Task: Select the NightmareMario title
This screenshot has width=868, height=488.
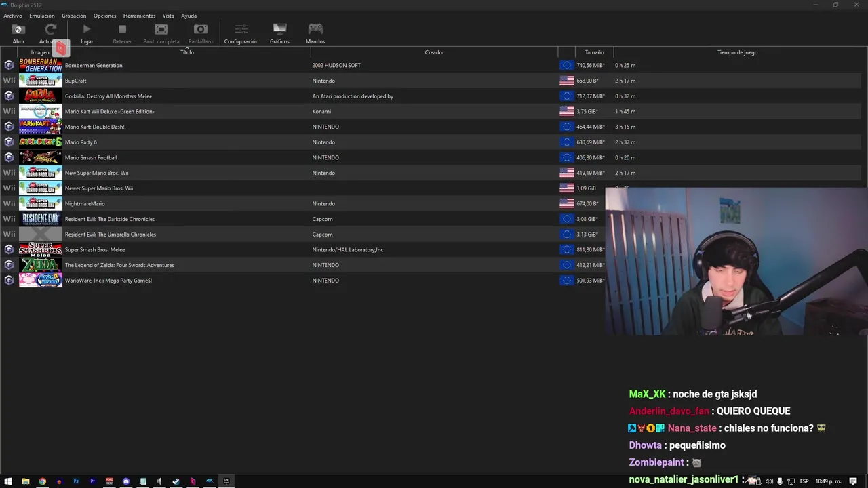Action: click(85, 203)
